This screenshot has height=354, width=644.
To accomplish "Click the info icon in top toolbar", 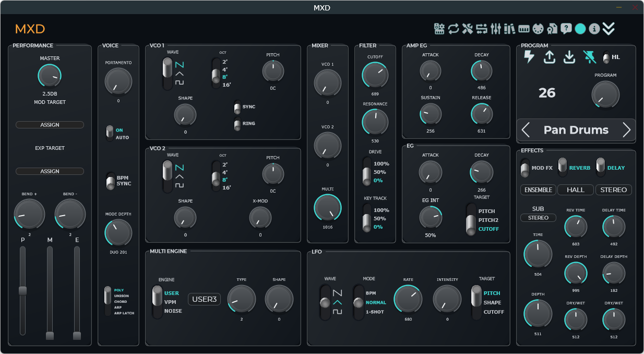I will 594,29.
